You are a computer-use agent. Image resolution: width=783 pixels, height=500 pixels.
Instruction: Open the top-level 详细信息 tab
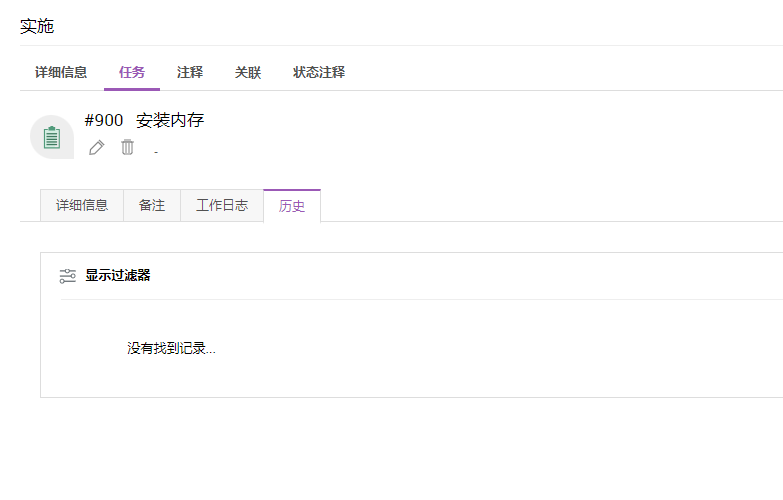coord(61,72)
